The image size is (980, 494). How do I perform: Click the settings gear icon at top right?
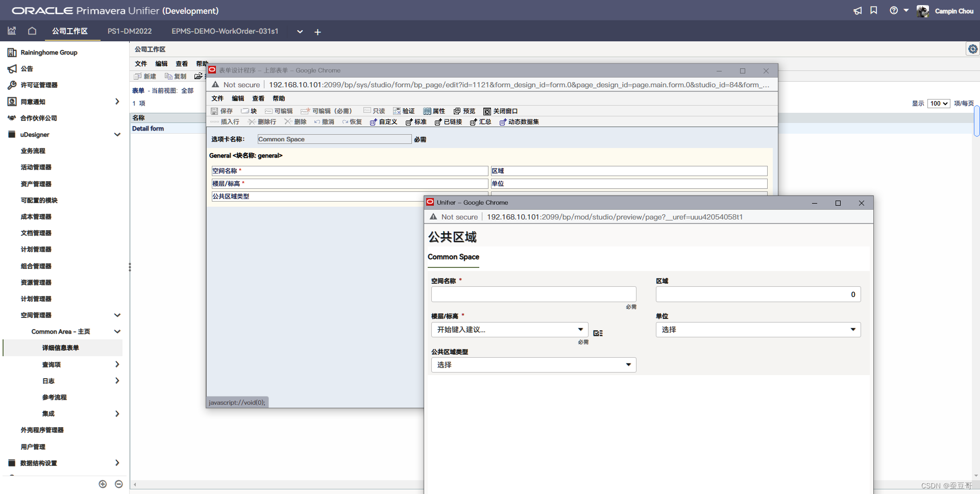coord(973,49)
